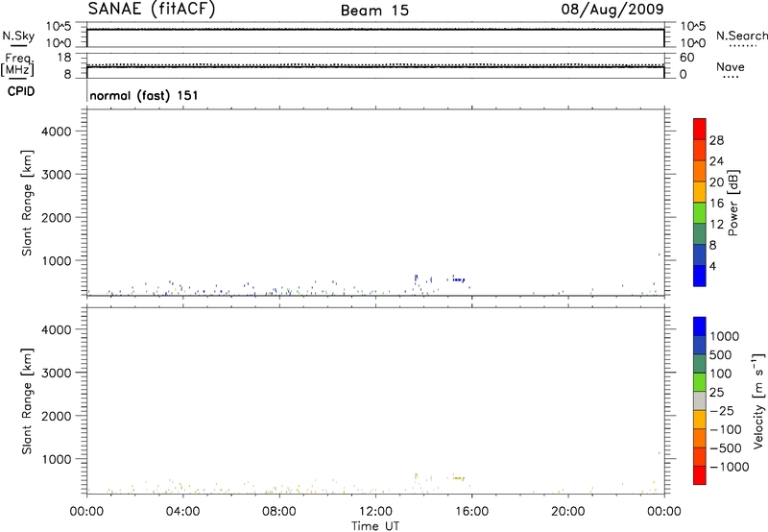
Task: Click the yellow 16–20 dB Power colorbar swatch
Action: [x=700, y=192]
